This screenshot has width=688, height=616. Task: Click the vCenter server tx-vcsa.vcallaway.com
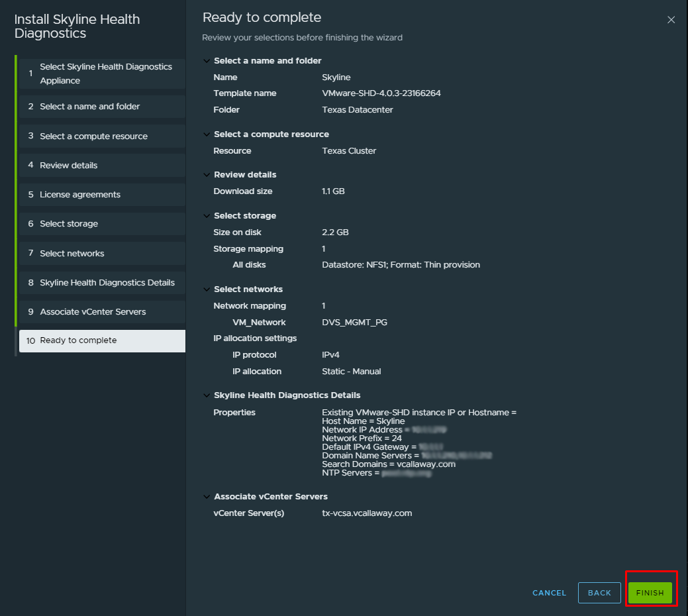point(367,513)
